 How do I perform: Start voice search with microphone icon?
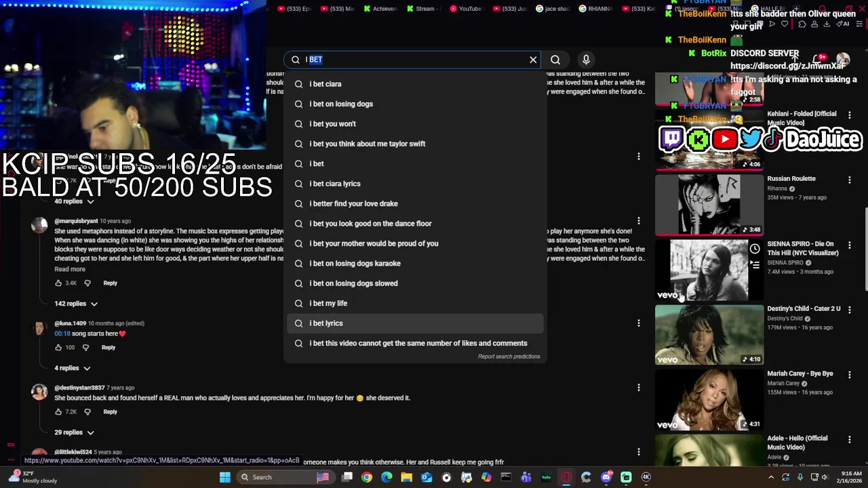pos(586,60)
